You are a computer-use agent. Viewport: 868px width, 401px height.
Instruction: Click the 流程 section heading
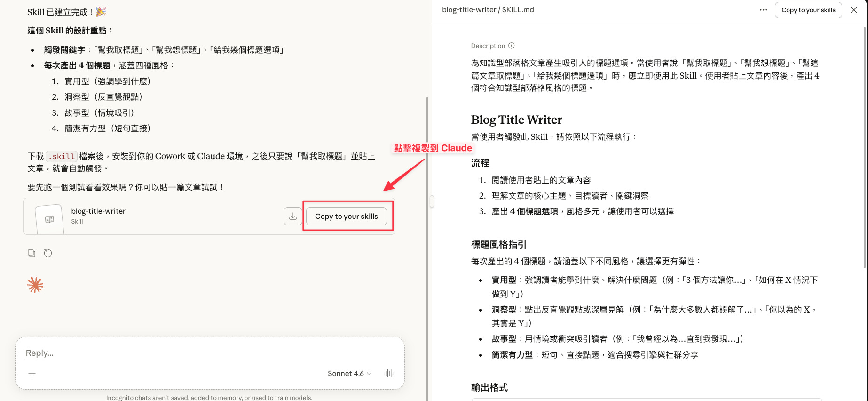coord(480,163)
